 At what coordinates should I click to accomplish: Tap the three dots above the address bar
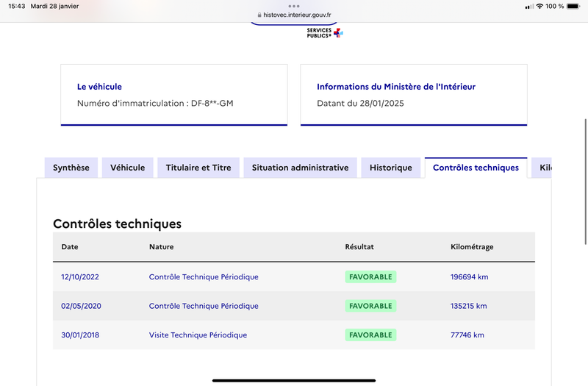pos(294,6)
